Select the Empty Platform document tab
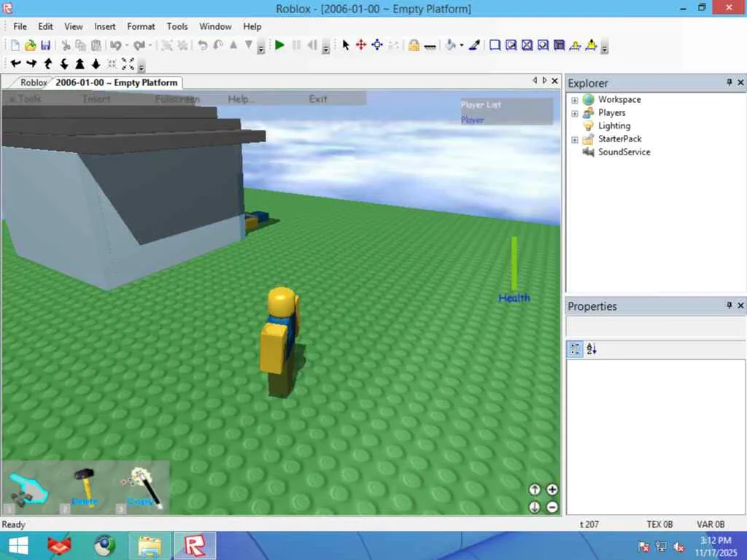This screenshot has width=747, height=560. point(116,82)
